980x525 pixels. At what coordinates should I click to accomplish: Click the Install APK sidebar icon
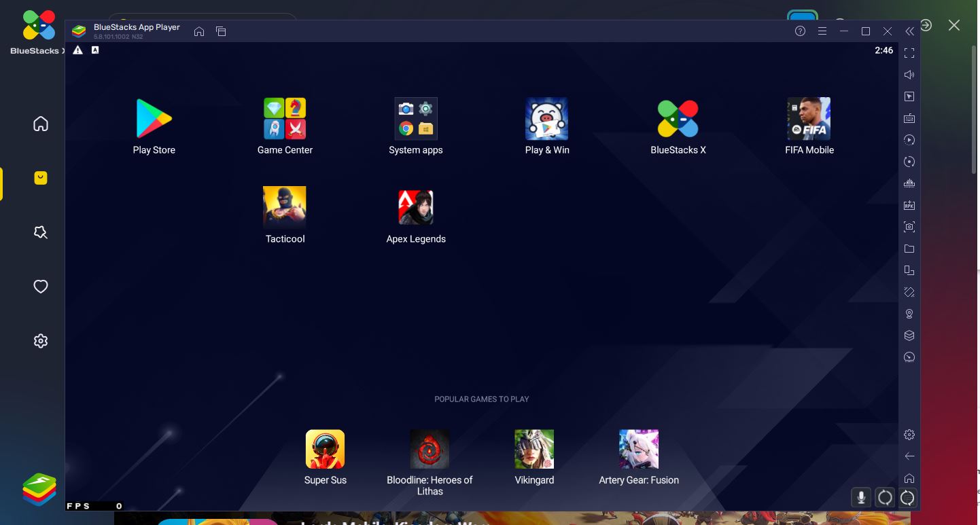(909, 205)
